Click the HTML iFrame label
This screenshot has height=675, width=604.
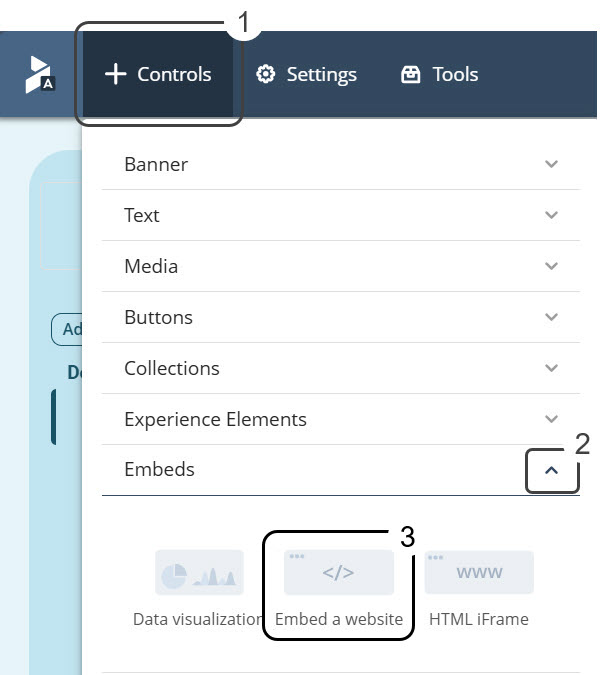[x=479, y=619]
